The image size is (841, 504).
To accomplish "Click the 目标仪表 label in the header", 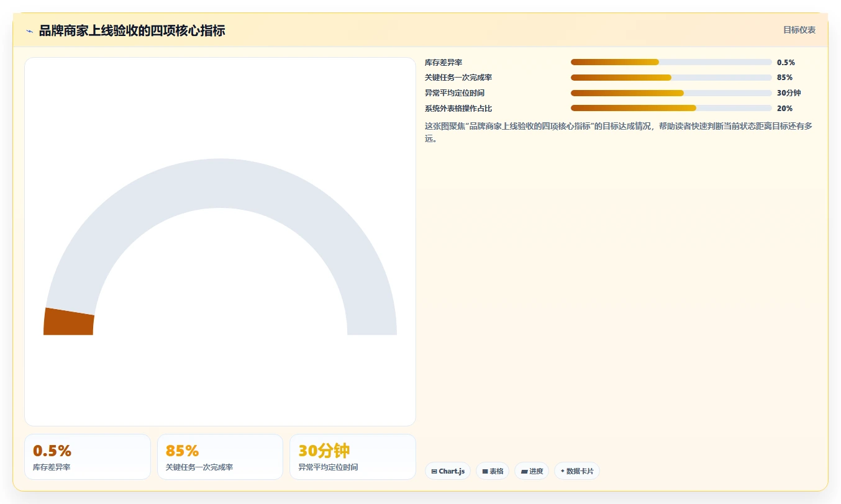I will [799, 30].
